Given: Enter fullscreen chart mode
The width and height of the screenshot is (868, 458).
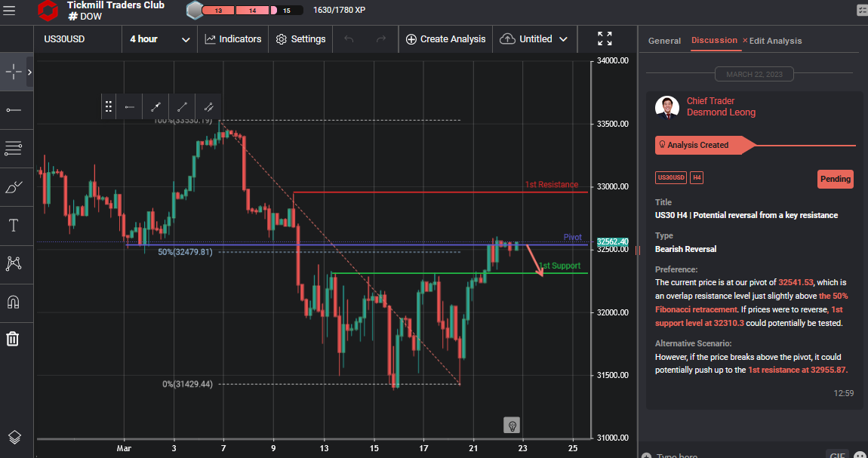Looking at the screenshot, I should [x=605, y=38].
